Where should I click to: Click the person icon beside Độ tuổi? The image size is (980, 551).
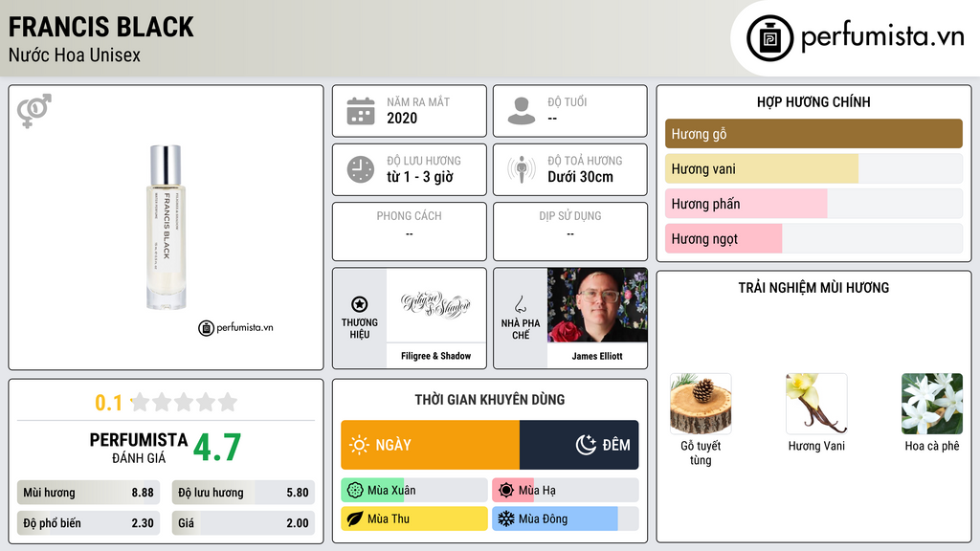point(522,111)
